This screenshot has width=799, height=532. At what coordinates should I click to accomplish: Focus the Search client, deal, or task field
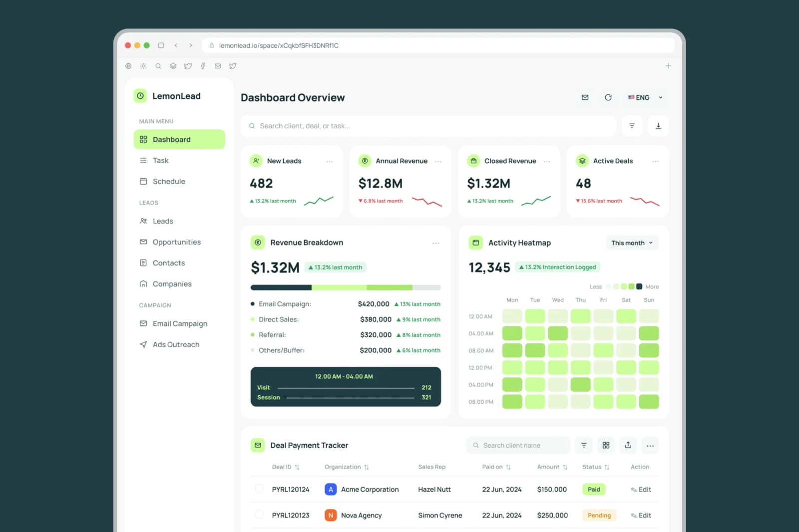pyautogui.click(x=428, y=126)
